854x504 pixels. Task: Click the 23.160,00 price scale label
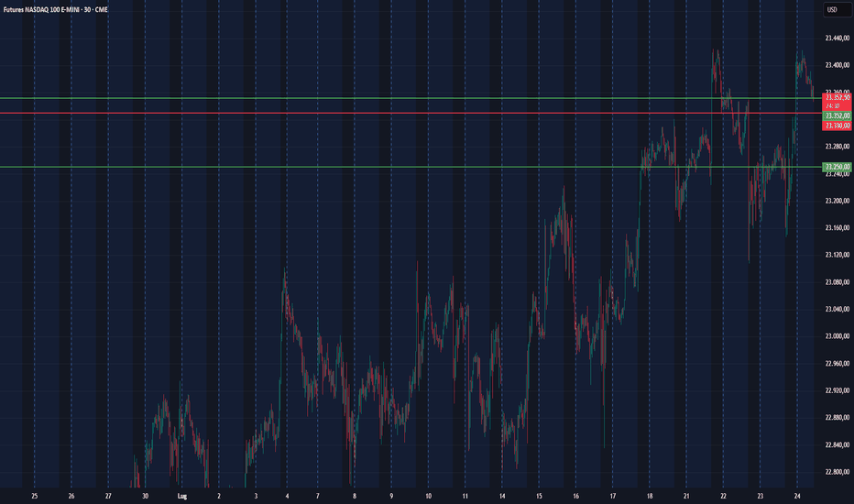(838, 228)
